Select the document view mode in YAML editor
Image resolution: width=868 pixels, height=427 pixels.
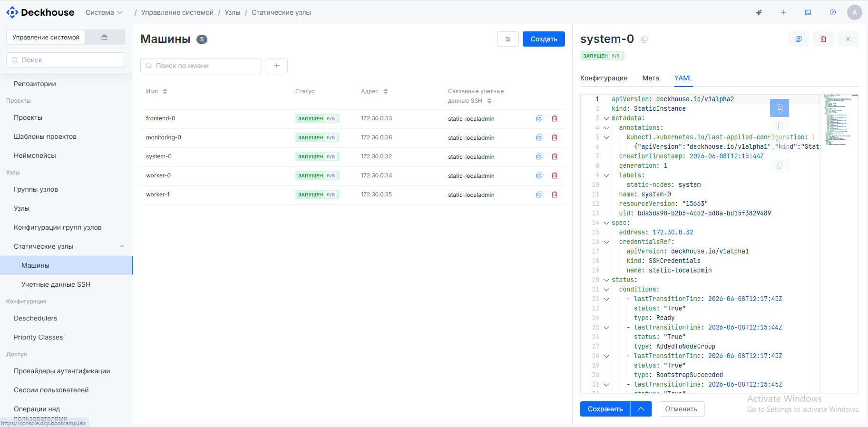coord(780,108)
